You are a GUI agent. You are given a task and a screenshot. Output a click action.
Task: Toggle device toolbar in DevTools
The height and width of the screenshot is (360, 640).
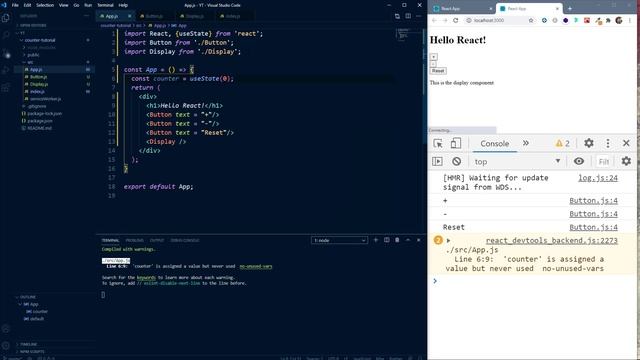pyautogui.click(x=456, y=143)
